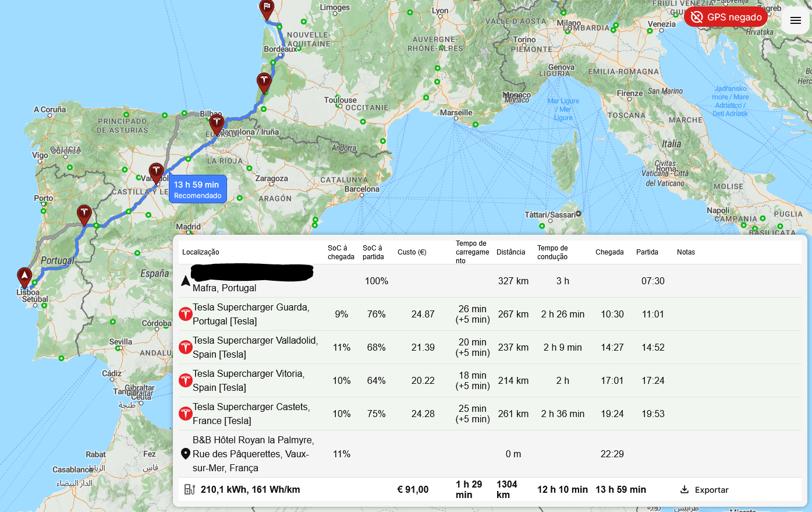Viewport: 812px width, 512px height.
Task: Select Tesla map pin near Valladolid
Action: [156, 172]
